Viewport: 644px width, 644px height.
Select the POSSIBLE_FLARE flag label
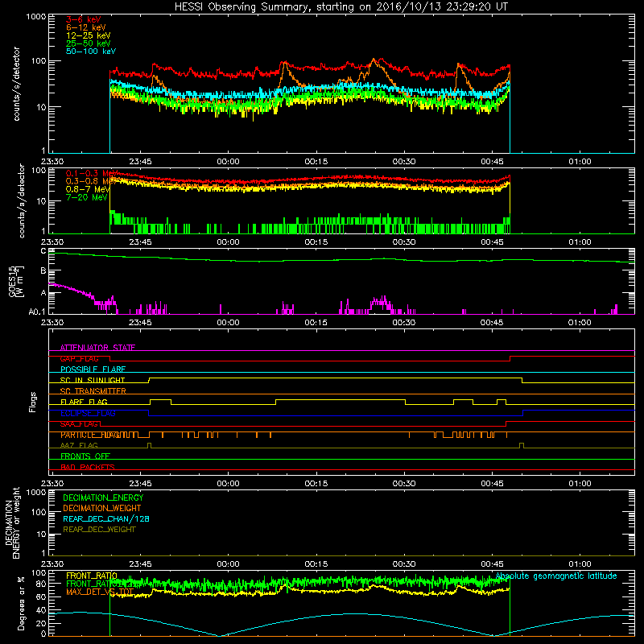[93, 369]
